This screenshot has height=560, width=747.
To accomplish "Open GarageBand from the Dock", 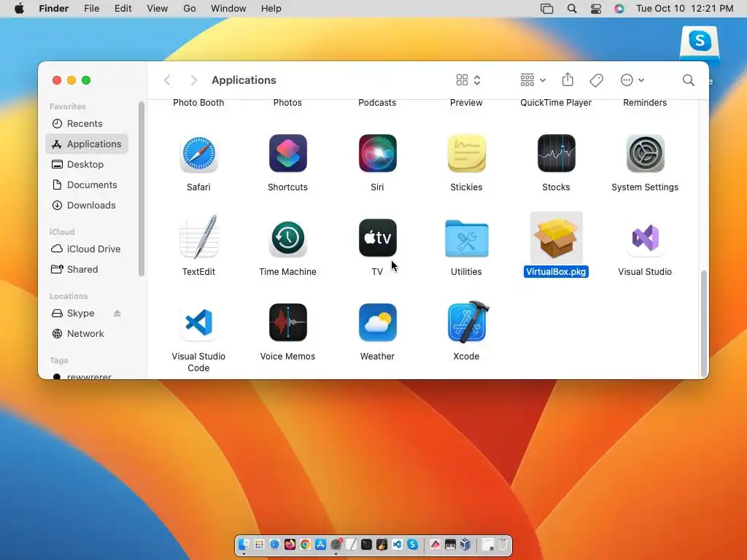I will [382, 545].
